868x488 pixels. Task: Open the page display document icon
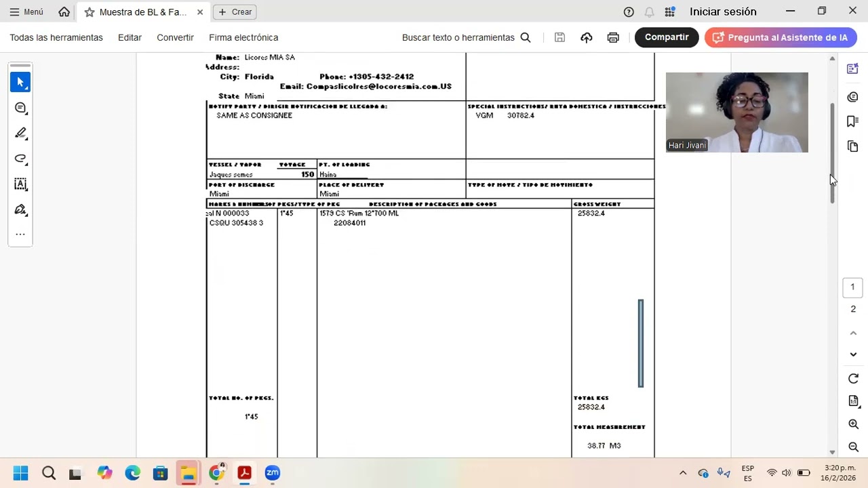pyautogui.click(x=853, y=401)
